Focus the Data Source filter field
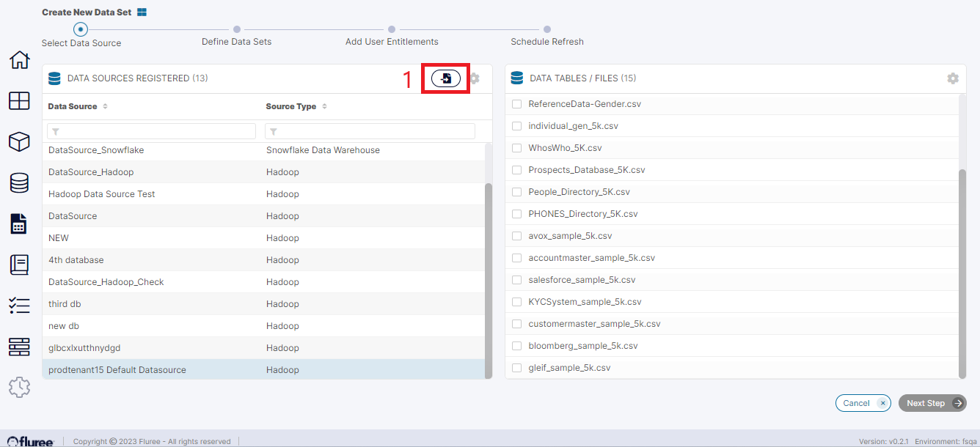 pos(151,131)
